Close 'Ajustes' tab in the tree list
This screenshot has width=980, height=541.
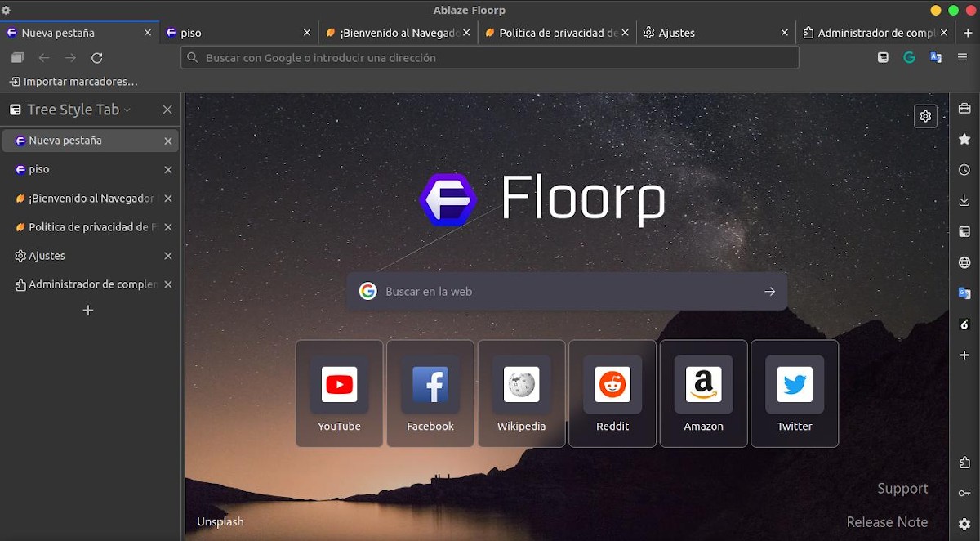pyautogui.click(x=168, y=256)
